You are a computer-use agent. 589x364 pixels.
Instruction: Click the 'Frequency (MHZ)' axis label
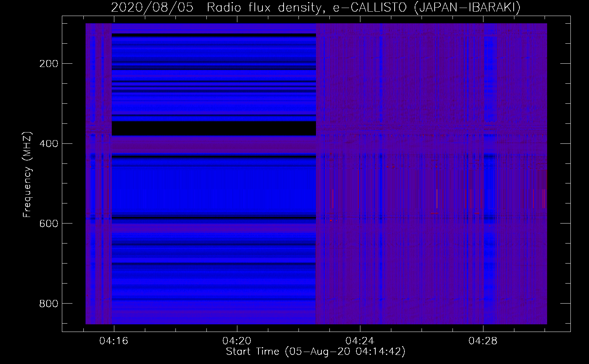27,174
